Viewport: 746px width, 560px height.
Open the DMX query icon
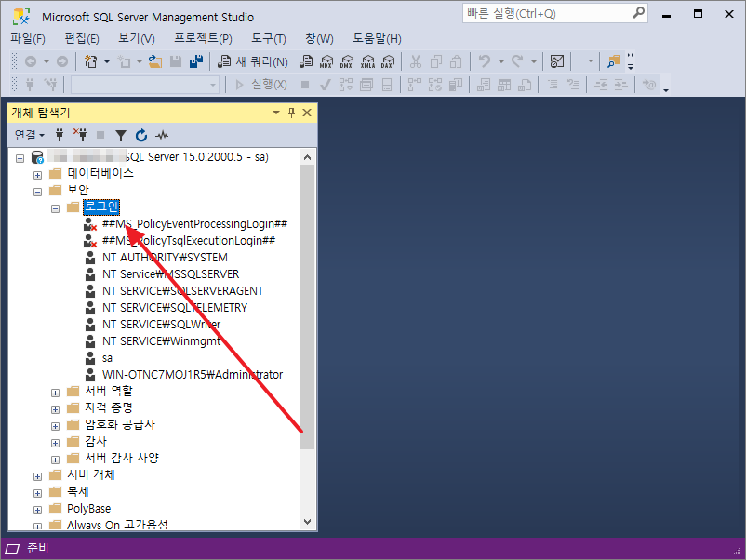click(x=347, y=61)
